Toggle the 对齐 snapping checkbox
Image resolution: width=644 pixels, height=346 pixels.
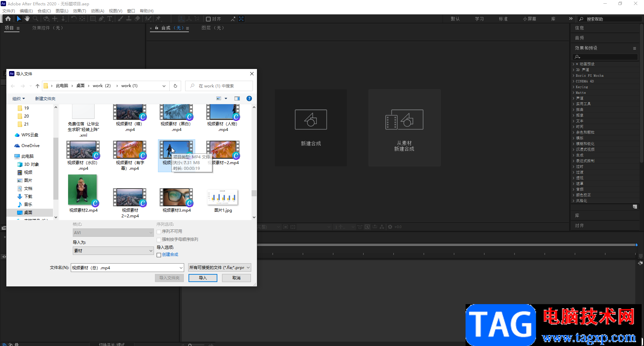click(208, 19)
